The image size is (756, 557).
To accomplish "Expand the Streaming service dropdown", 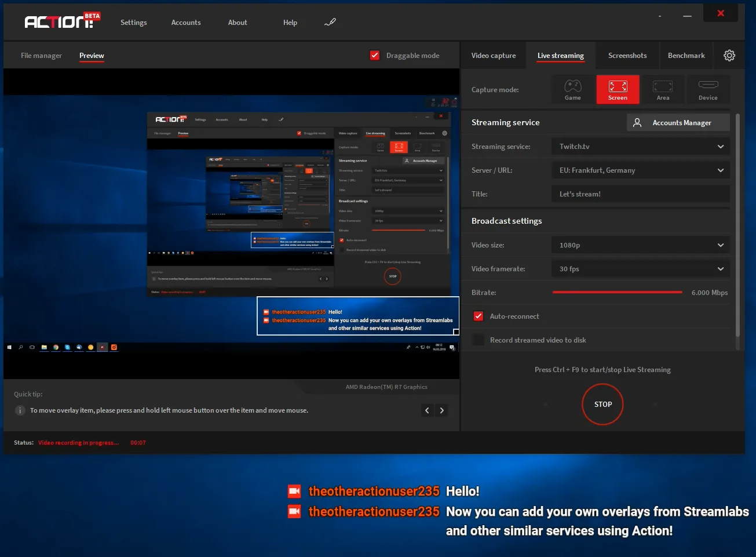I will pyautogui.click(x=641, y=147).
